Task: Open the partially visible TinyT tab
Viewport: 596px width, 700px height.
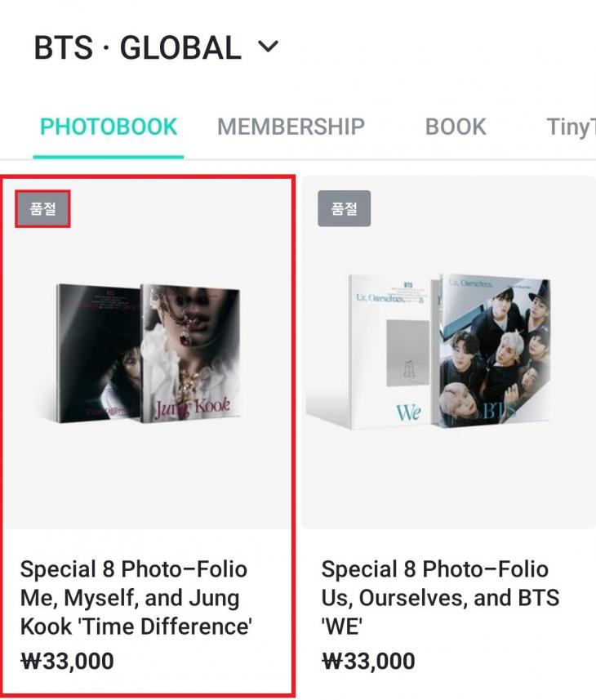Action: (570, 127)
